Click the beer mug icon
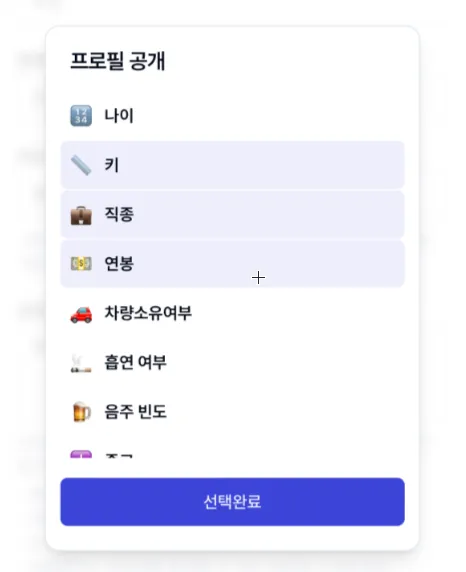Viewport: 466px width, 572px height. (81, 412)
